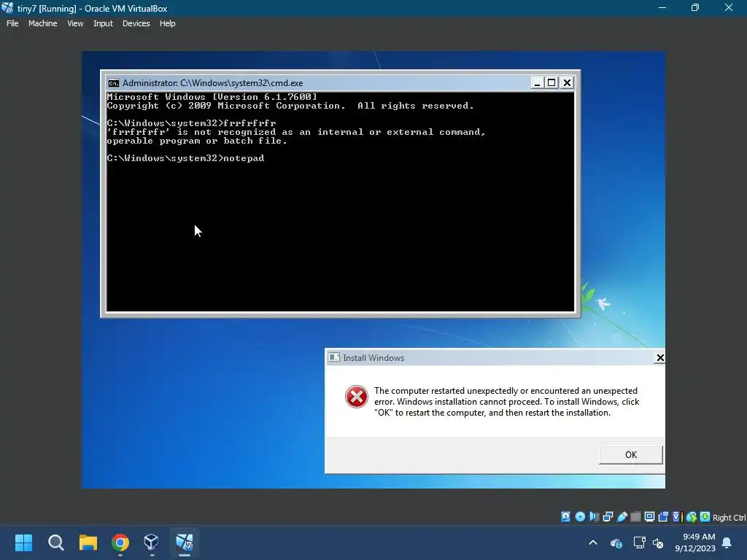Open the Windows Start menu
The width and height of the screenshot is (747, 560).
click(24, 542)
